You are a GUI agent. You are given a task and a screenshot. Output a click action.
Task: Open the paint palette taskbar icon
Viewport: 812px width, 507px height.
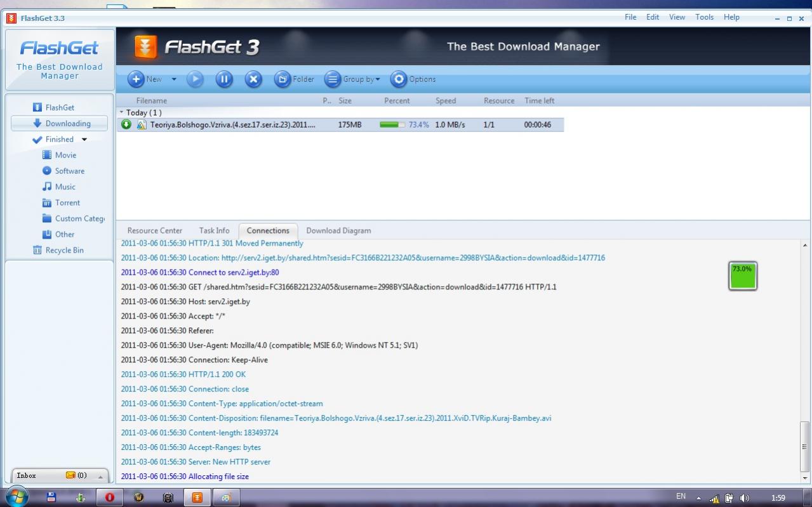click(x=226, y=497)
